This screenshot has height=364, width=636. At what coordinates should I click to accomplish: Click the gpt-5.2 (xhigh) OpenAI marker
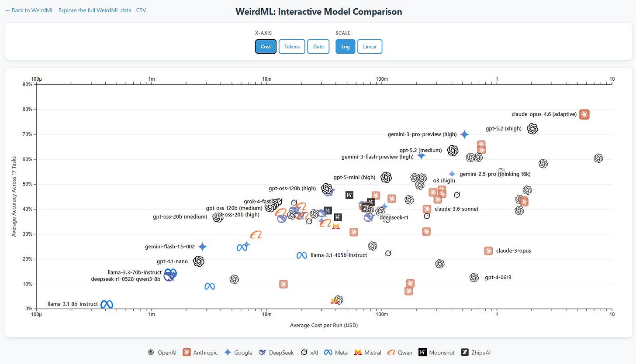(x=532, y=129)
